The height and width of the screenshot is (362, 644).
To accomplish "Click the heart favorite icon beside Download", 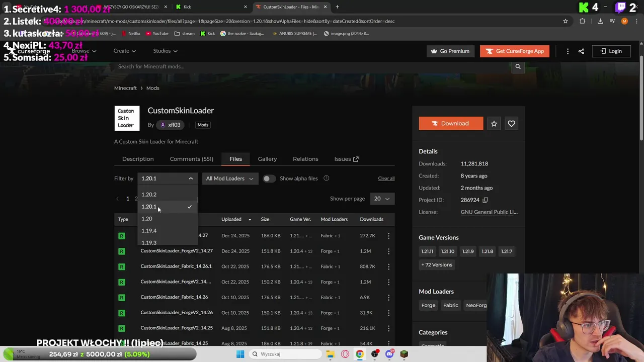I will [511, 124].
